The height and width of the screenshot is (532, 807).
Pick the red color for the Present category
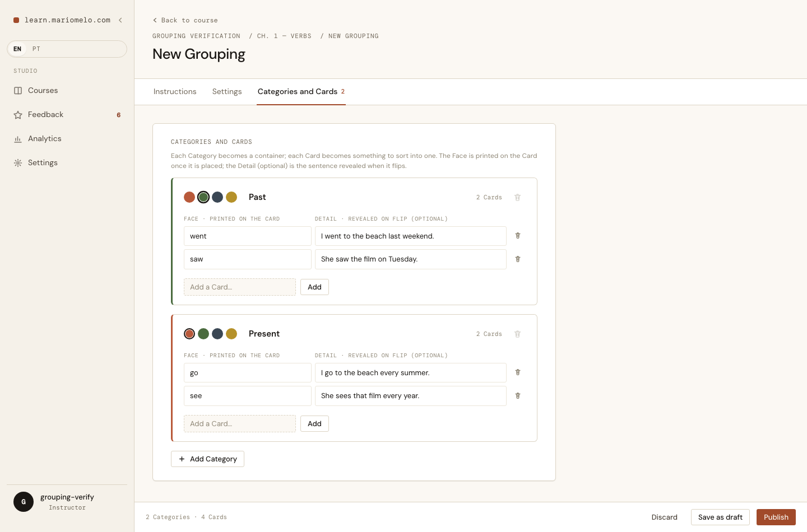[189, 334]
